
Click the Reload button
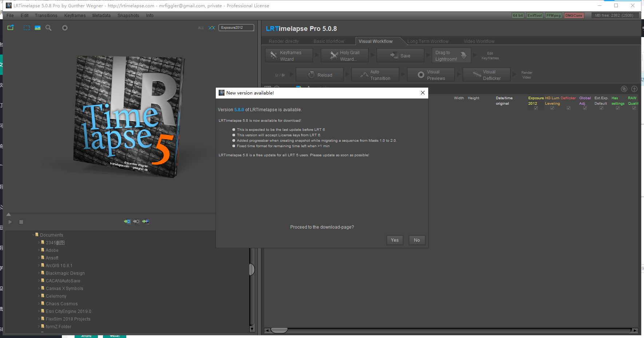tap(320, 75)
